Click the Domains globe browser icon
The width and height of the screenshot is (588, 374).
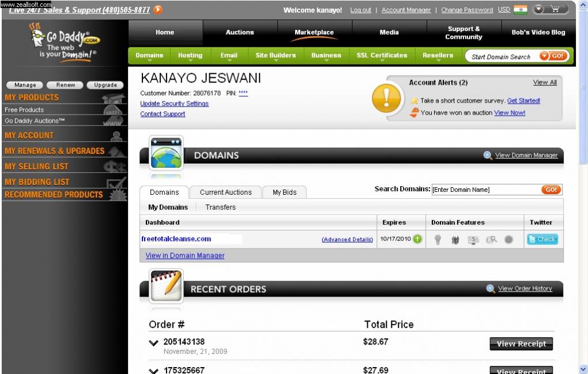(x=166, y=153)
